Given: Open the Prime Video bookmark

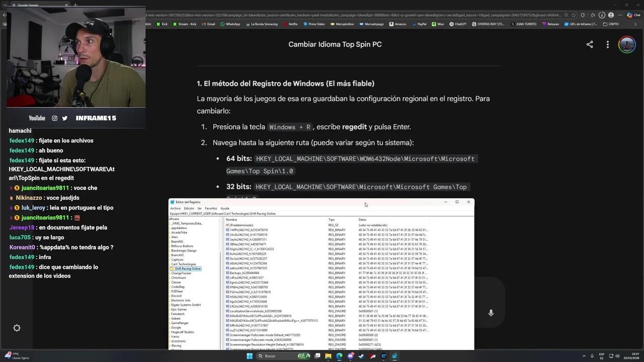Looking at the screenshot, I should click(314, 24).
